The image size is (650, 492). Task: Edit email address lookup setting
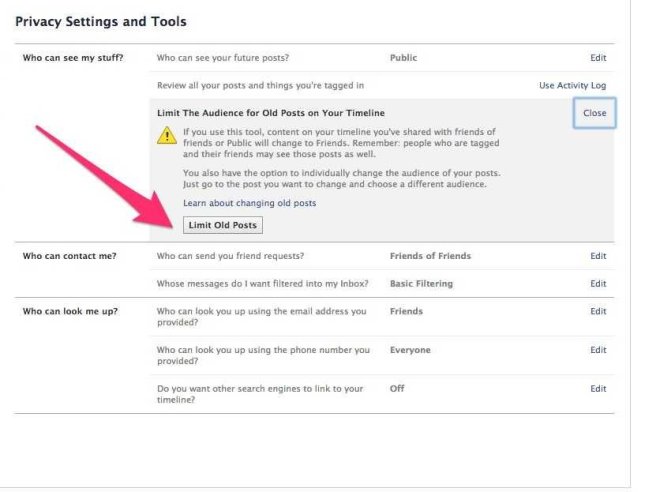point(598,311)
